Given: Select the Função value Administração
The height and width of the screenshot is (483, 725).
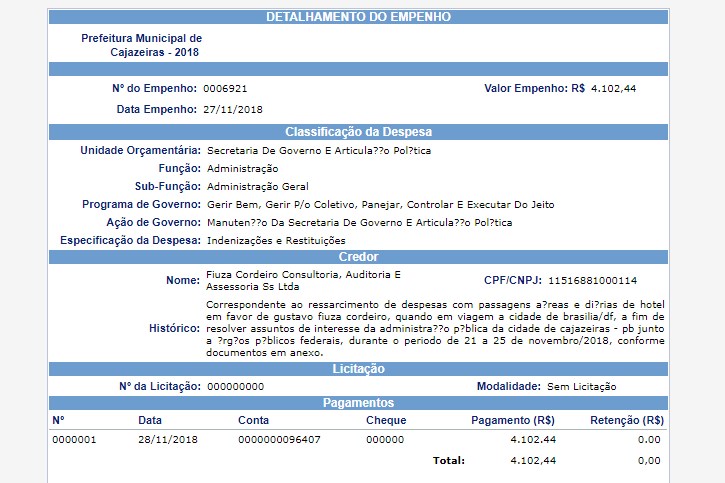Looking at the screenshot, I should pos(242,168).
